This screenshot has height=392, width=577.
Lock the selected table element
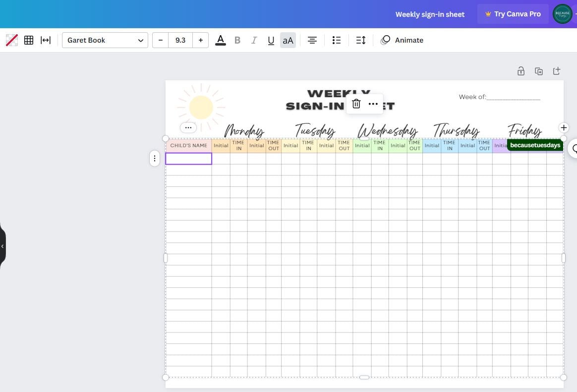[521, 71]
